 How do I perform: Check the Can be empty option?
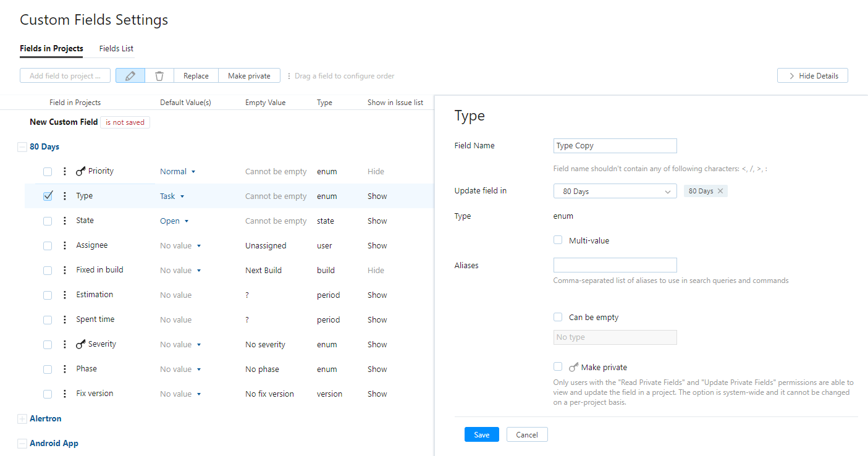[558, 317]
